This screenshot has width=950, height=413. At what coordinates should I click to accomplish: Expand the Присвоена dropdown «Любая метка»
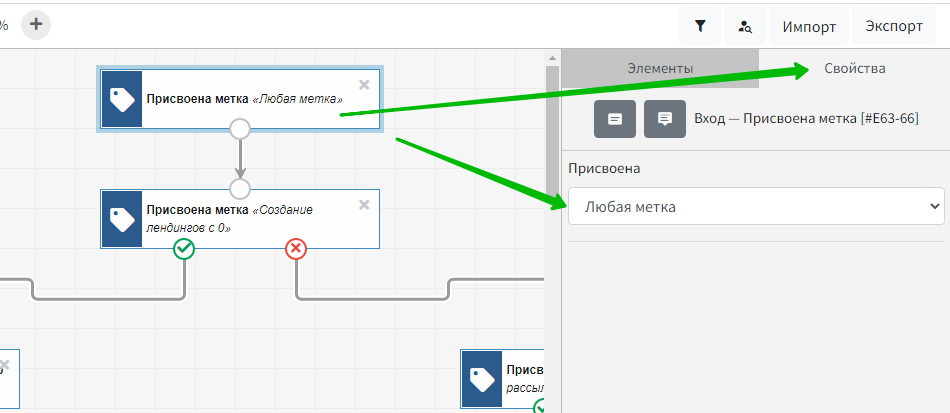[x=755, y=207]
